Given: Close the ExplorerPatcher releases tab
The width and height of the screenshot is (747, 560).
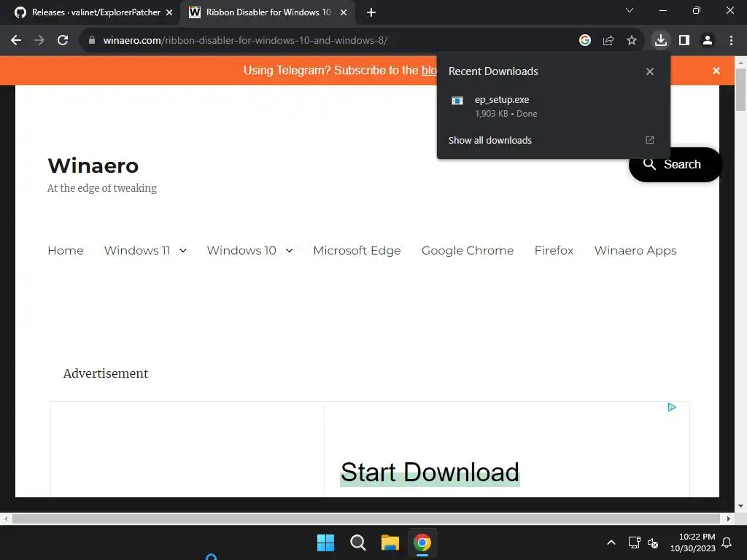Looking at the screenshot, I should pyautogui.click(x=169, y=12).
